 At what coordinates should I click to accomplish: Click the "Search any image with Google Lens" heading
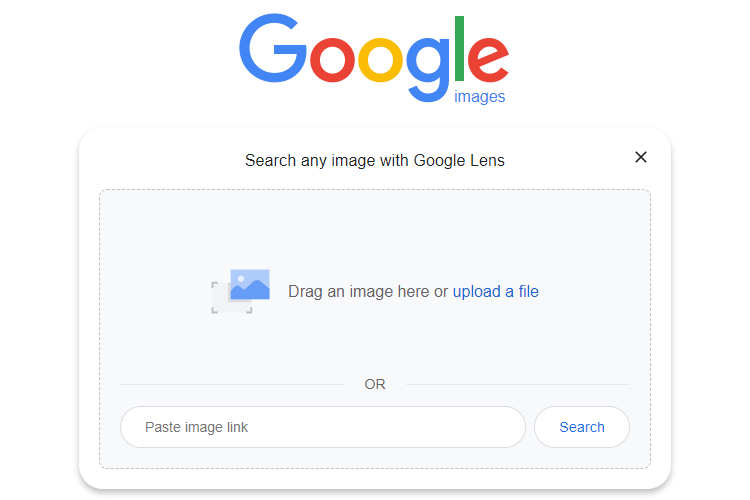(375, 160)
